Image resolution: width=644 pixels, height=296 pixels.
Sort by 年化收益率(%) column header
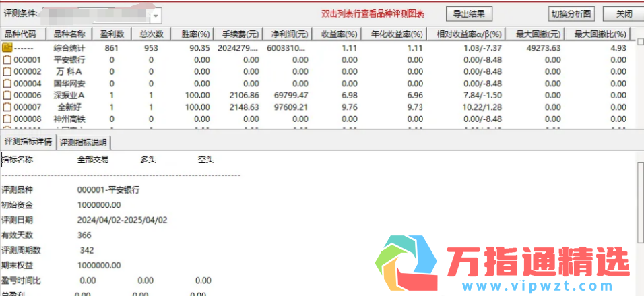click(394, 34)
